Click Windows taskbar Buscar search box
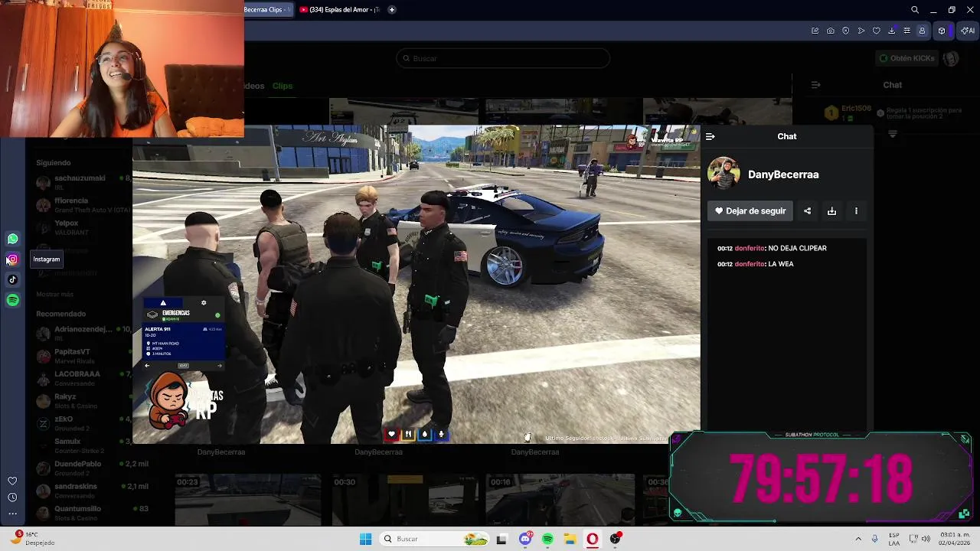This screenshot has width=980, height=551. [436, 539]
